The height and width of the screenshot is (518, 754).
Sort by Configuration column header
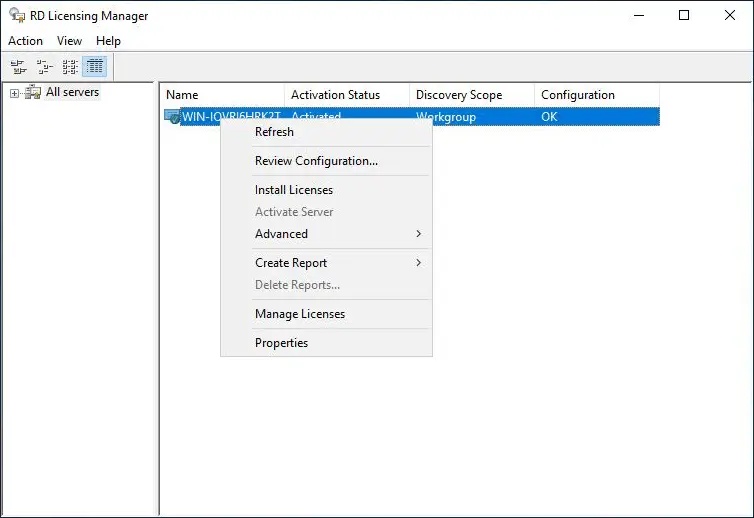(x=597, y=95)
